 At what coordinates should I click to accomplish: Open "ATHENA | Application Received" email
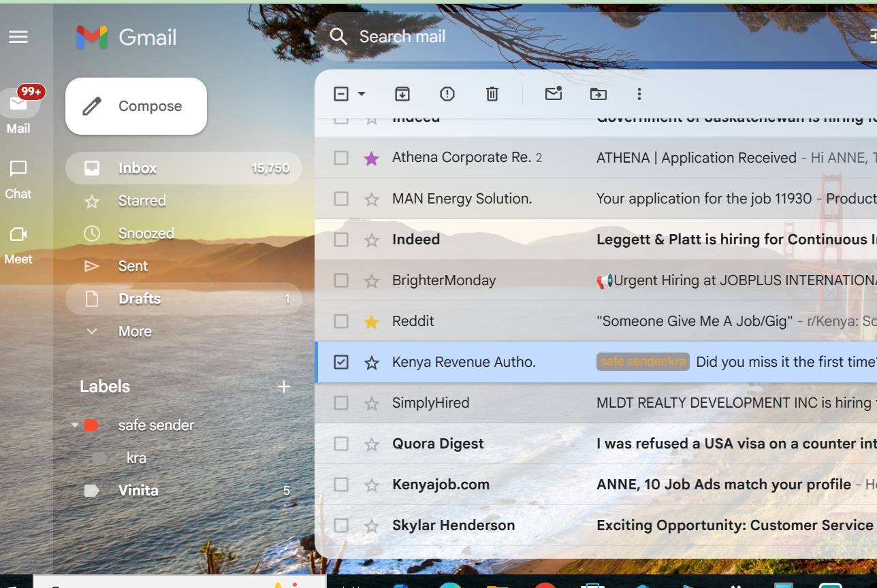[x=697, y=158]
